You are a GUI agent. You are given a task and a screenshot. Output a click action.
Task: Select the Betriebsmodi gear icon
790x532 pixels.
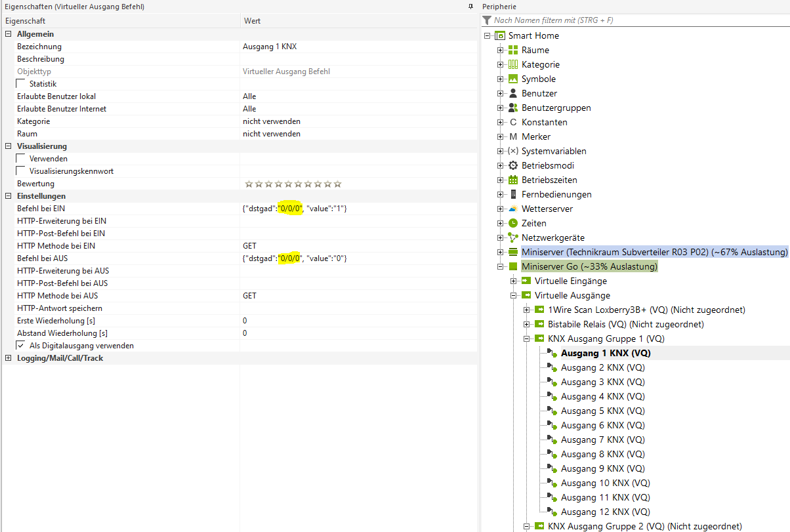(x=513, y=165)
